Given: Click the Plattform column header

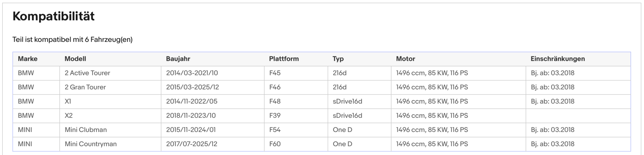Looking at the screenshot, I should (284, 59).
